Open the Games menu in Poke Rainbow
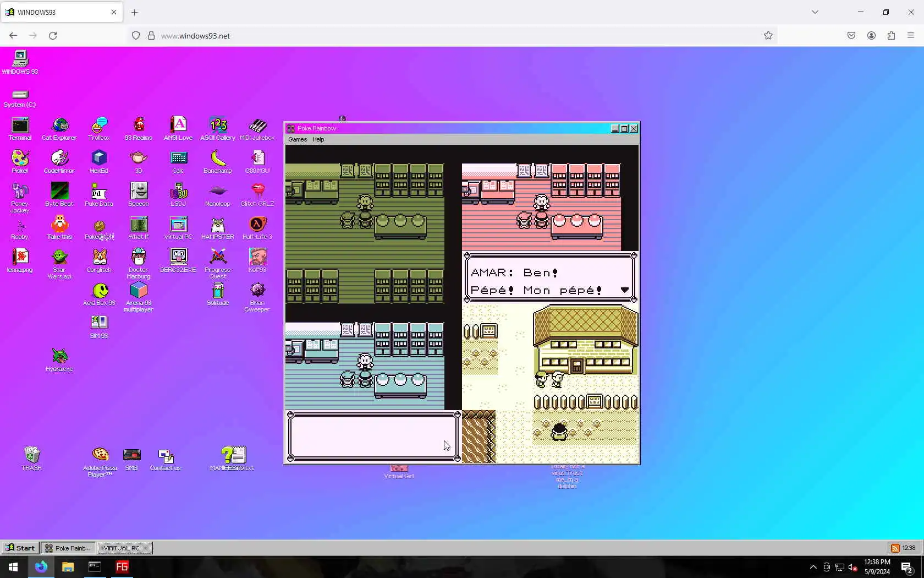Image resolution: width=924 pixels, height=578 pixels. pos(298,139)
